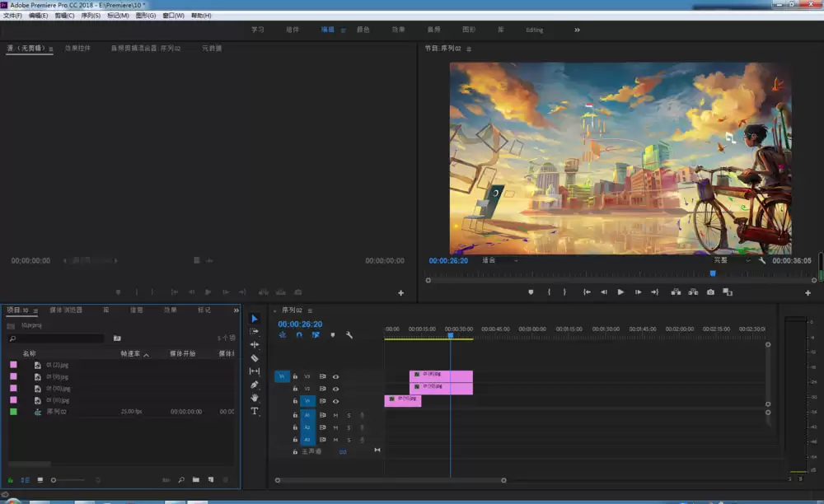Open the workspace menu next to active workspace
The height and width of the screenshot is (504, 824).
click(x=343, y=30)
